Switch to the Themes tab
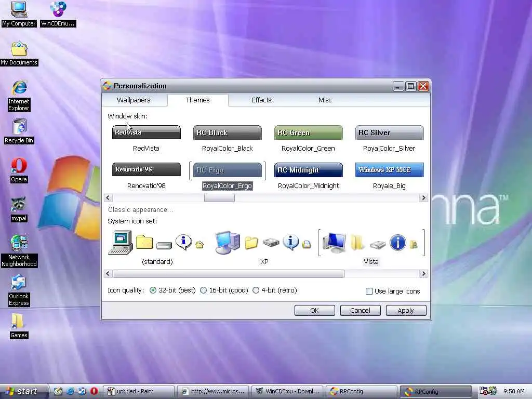Screen dimensions: 532x399 coord(197,100)
